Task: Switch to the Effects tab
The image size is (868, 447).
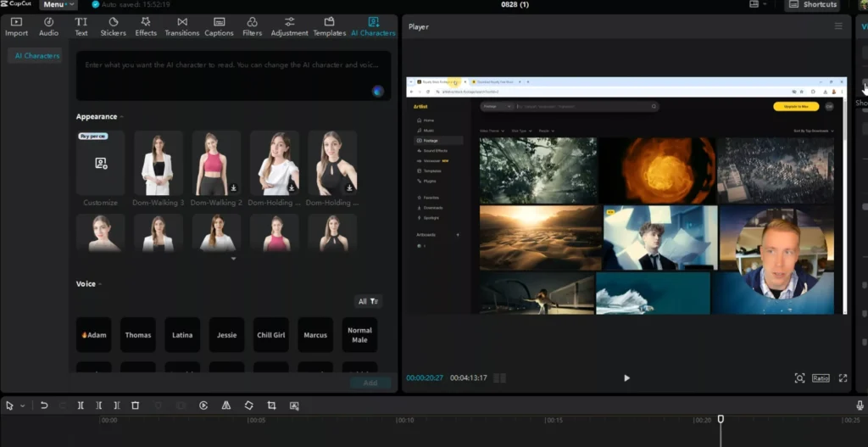Action: [146, 26]
